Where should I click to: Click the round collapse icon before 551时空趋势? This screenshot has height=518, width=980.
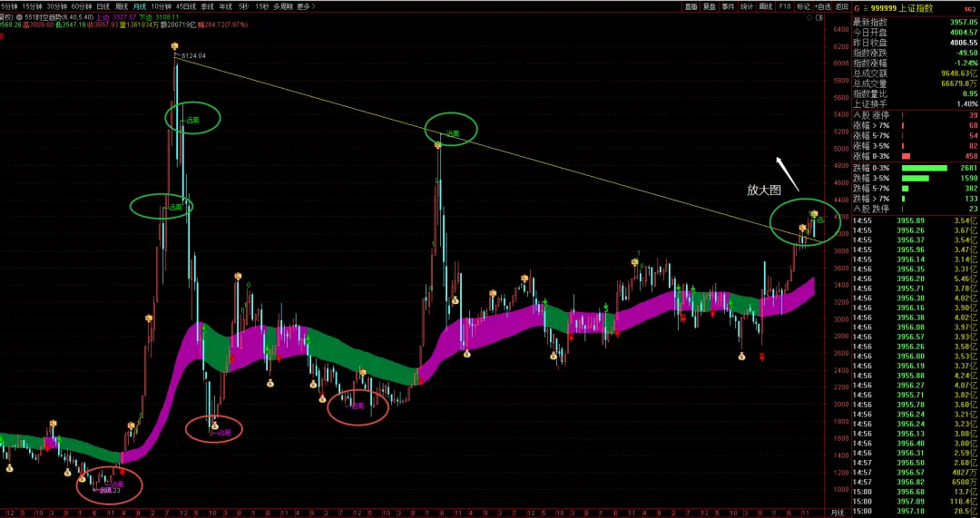(x=19, y=17)
